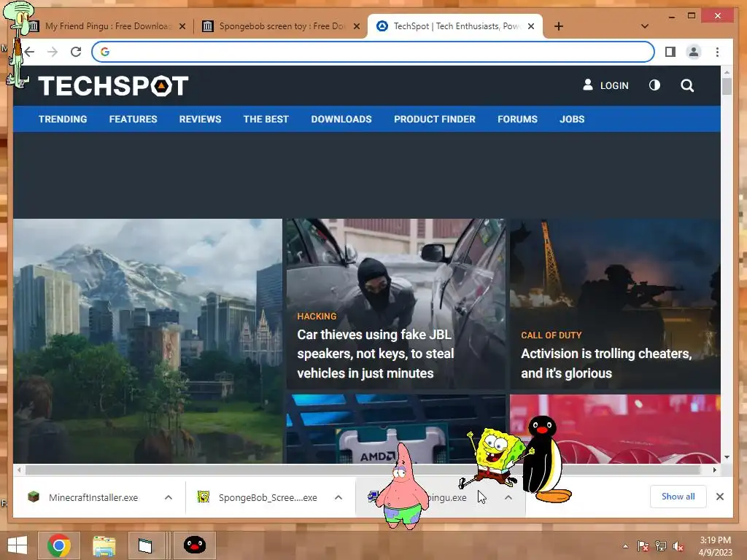Show hidden system tray icons

pyautogui.click(x=625, y=546)
